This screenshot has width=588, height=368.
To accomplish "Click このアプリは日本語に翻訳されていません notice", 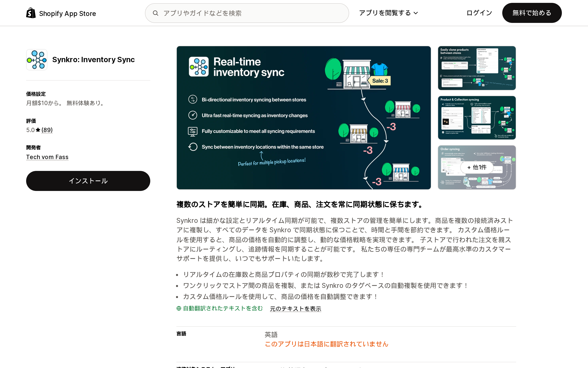I will point(326,344).
